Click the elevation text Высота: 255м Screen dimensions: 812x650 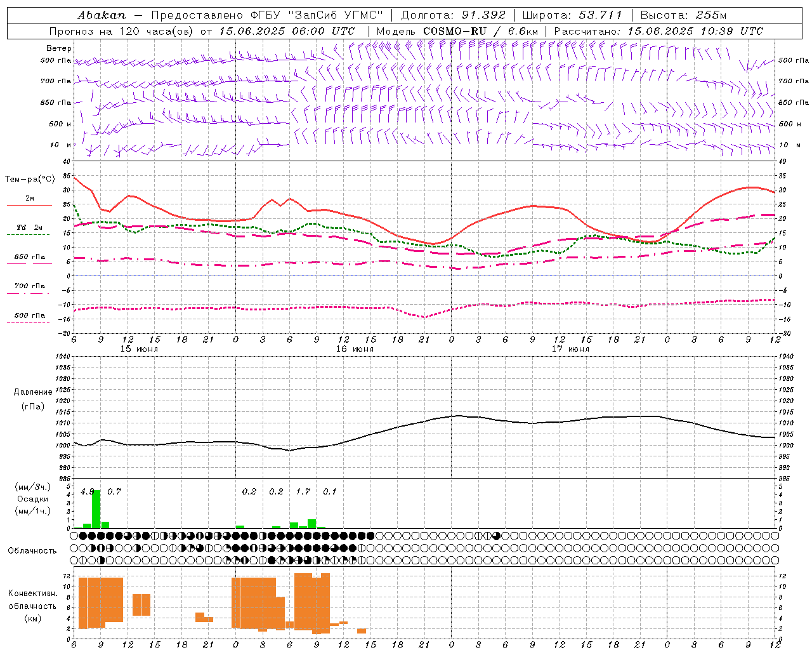[683, 15]
